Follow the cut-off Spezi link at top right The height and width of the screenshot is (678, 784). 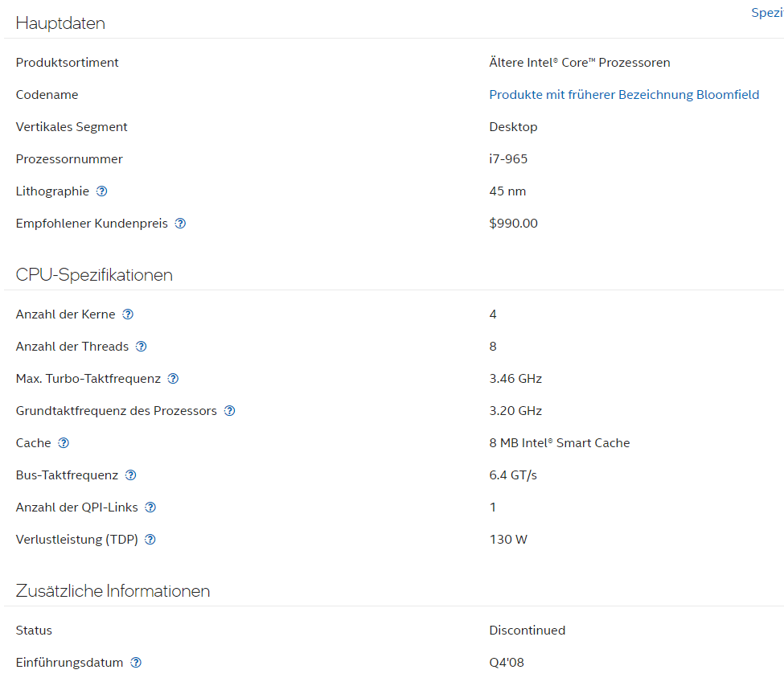(x=767, y=13)
